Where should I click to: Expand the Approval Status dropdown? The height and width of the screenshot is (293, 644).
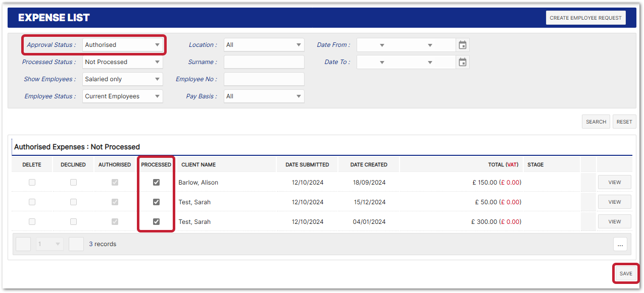coord(122,45)
